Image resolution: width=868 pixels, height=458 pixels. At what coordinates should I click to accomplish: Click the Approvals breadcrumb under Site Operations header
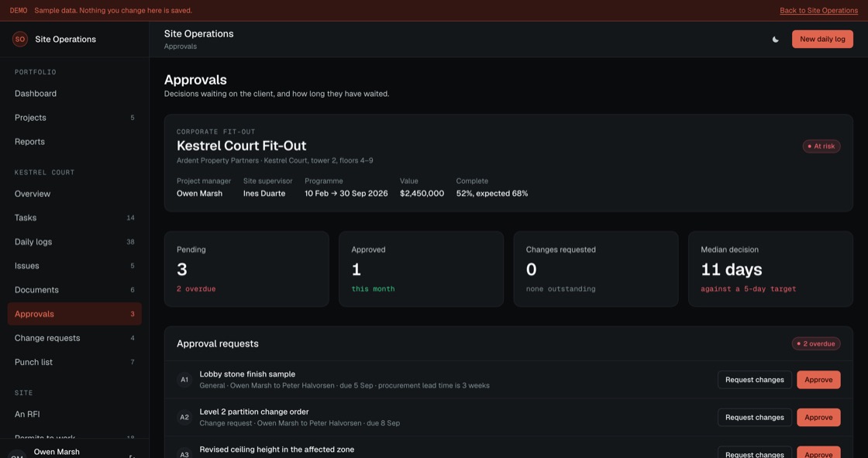click(181, 46)
